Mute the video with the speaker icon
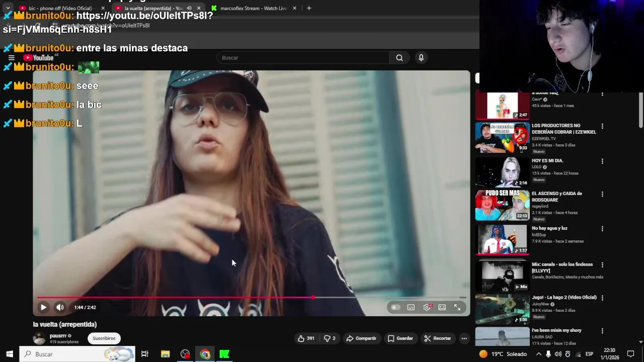 tap(60, 307)
